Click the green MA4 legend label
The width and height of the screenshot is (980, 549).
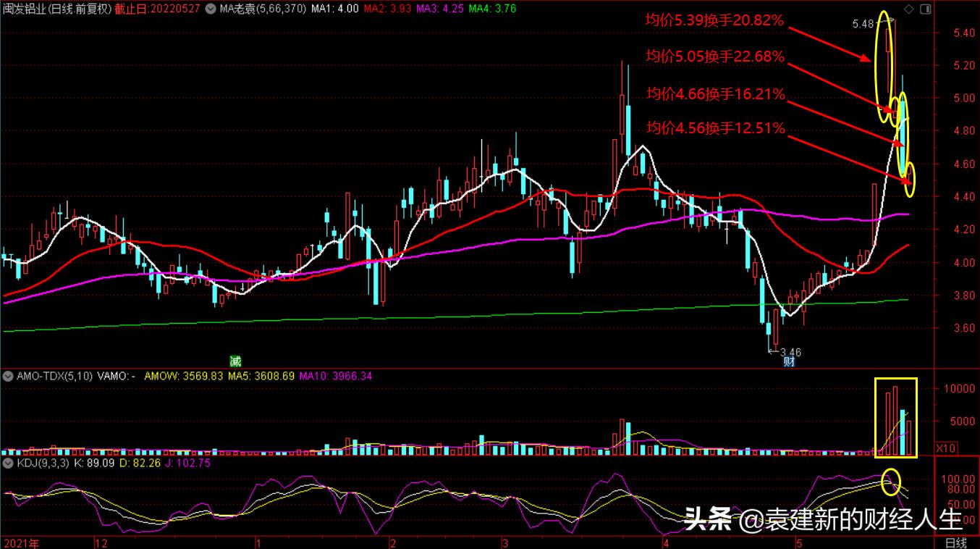492,9
